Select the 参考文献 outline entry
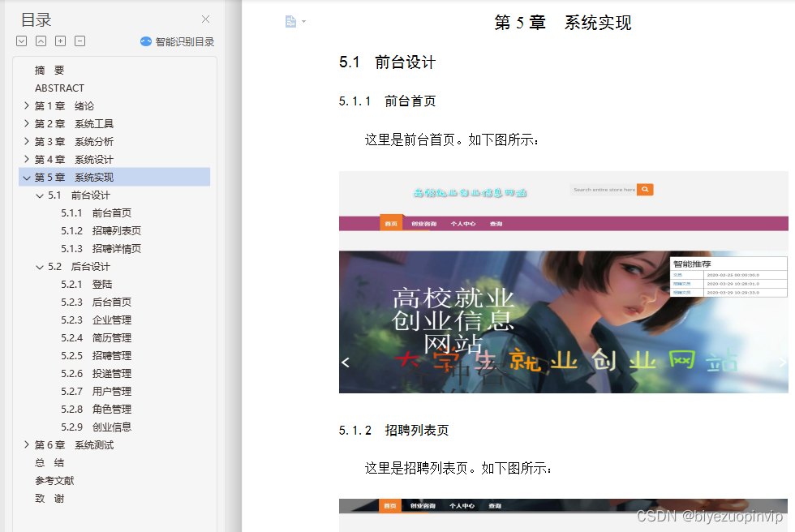The image size is (795, 532). pyautogui.click(x=55, y=480)
